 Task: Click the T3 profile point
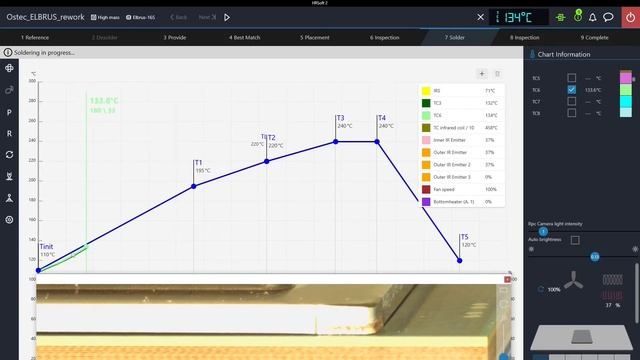click(336, 142)
